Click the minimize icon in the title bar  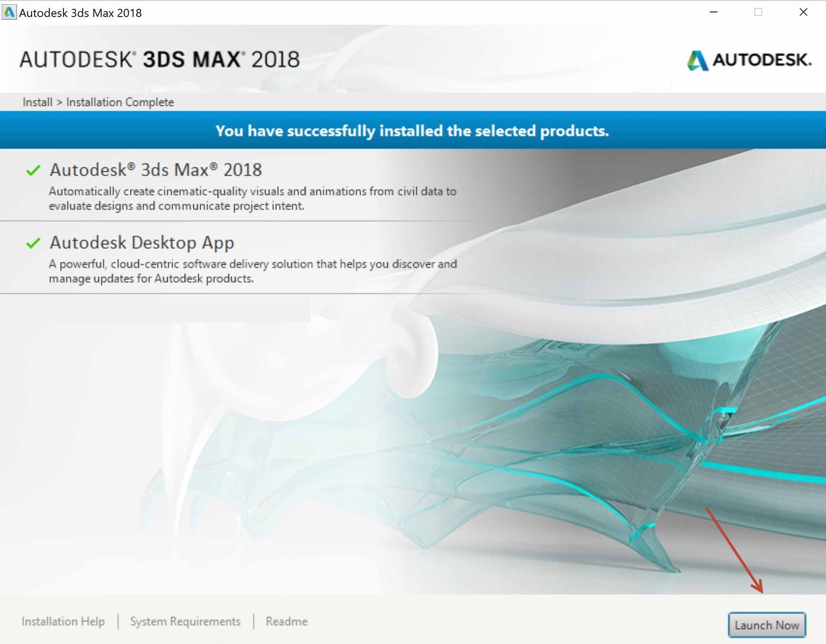pyautogui.click(x=713, y=12)
